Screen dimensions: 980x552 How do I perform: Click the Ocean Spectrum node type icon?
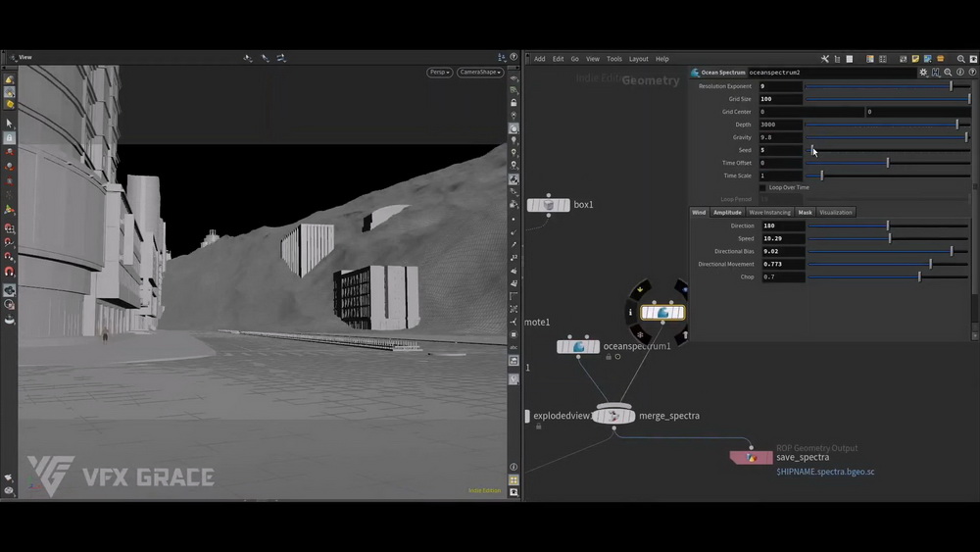(x=695, y=73)
